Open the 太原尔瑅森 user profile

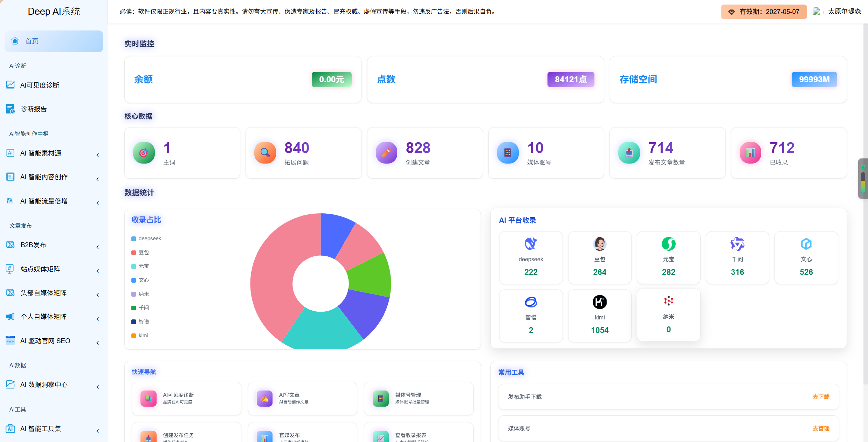(x=844, y=11)
